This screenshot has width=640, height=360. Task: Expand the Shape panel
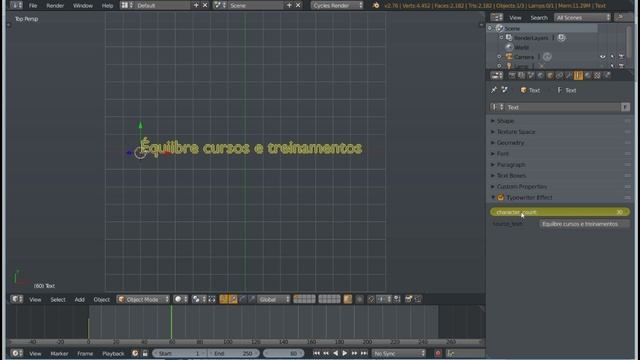pos(505,121)
